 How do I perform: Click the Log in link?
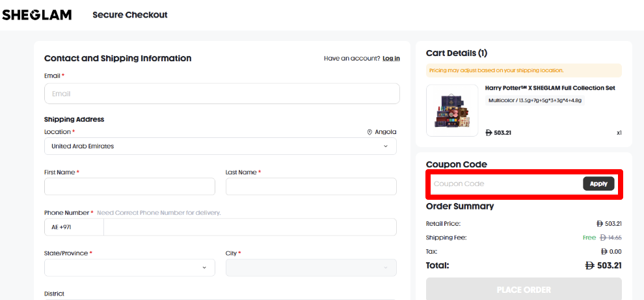(391, 59)
